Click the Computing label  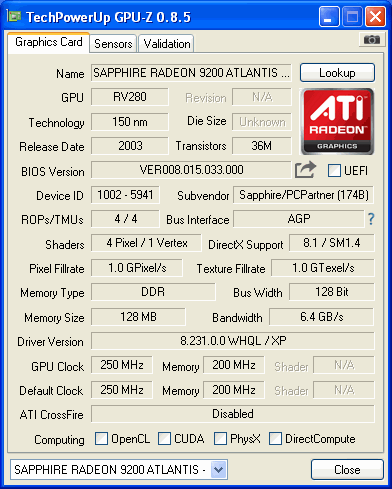59,440
